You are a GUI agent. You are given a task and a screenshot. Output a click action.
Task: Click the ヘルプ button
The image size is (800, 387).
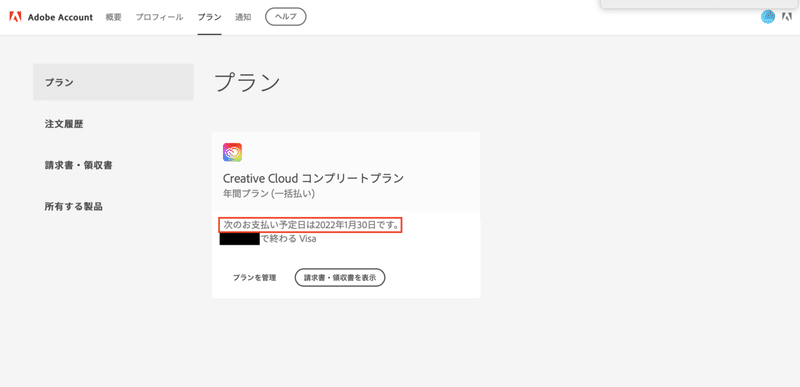286,17
